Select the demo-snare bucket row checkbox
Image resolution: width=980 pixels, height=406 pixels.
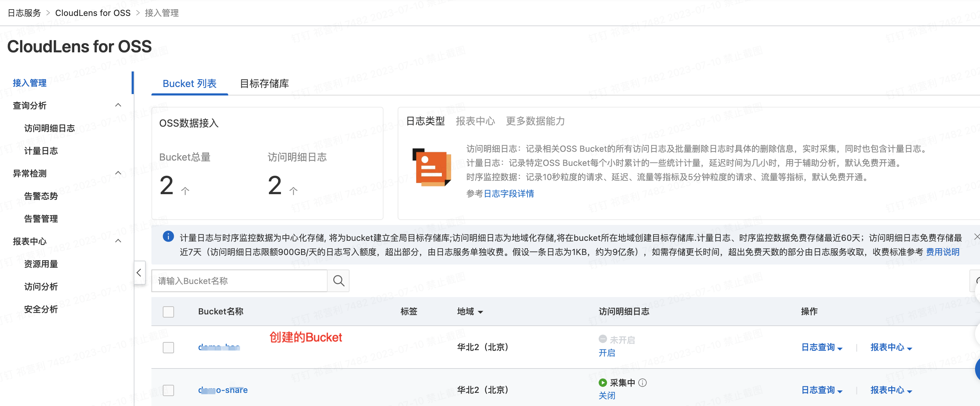[168, 390]
